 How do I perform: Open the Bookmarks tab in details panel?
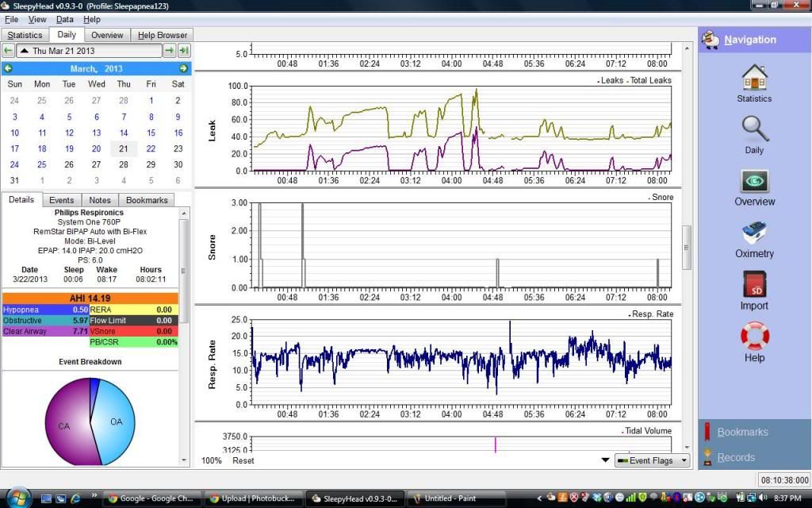[147, 200]
